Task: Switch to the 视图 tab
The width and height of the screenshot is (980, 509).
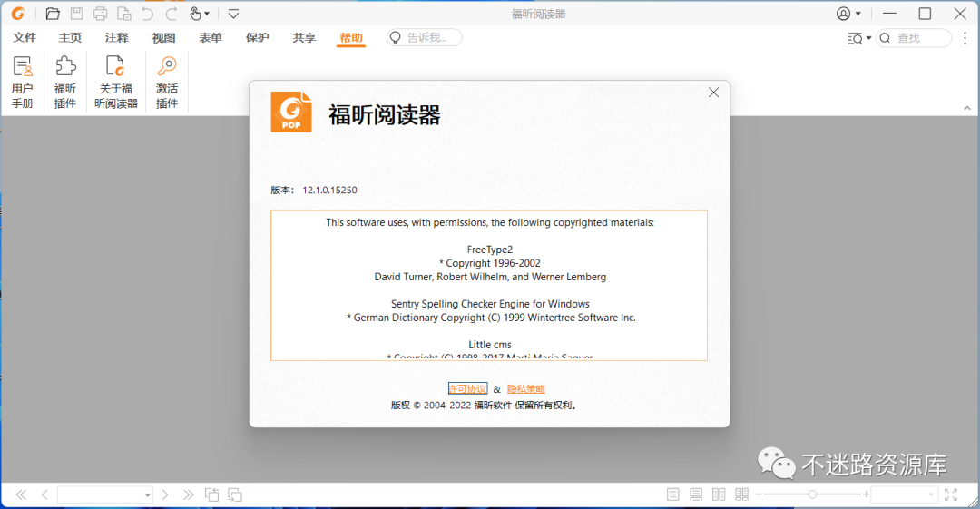Action: coord(163,38)
